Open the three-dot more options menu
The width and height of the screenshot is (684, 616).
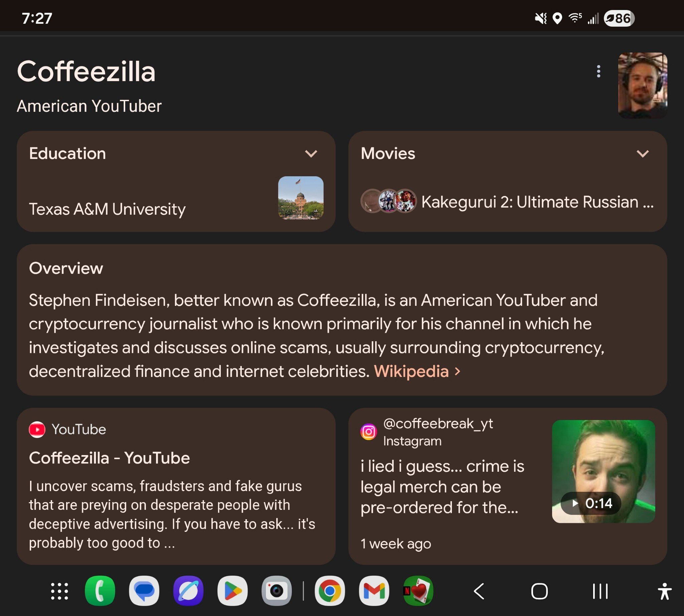(598, 71)
